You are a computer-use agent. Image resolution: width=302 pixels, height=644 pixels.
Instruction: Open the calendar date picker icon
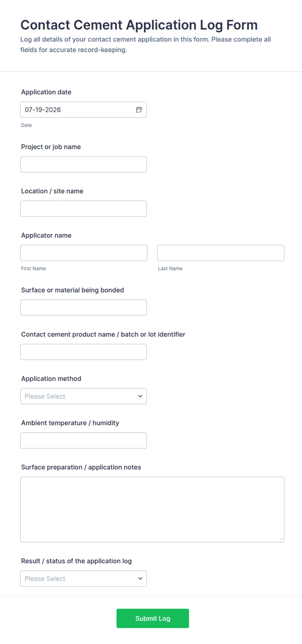(139, 110)
